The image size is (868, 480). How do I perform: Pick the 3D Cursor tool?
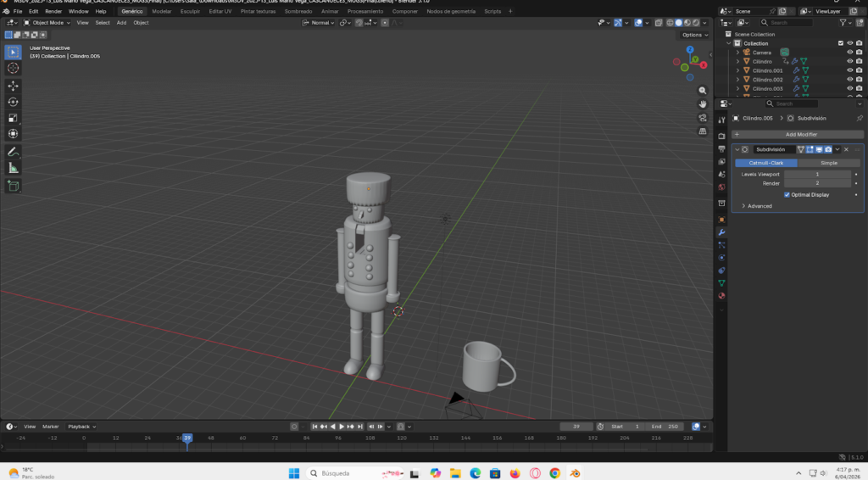pyautogui.click(x=14, y=68)
